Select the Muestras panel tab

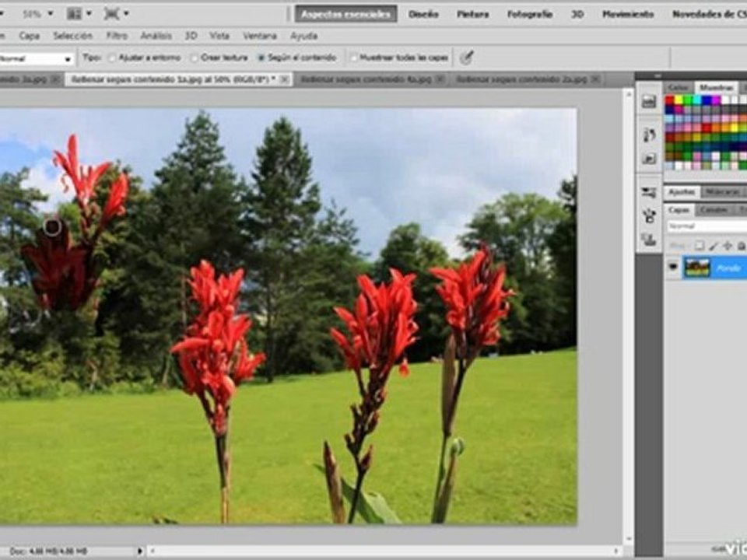point(716,88)
